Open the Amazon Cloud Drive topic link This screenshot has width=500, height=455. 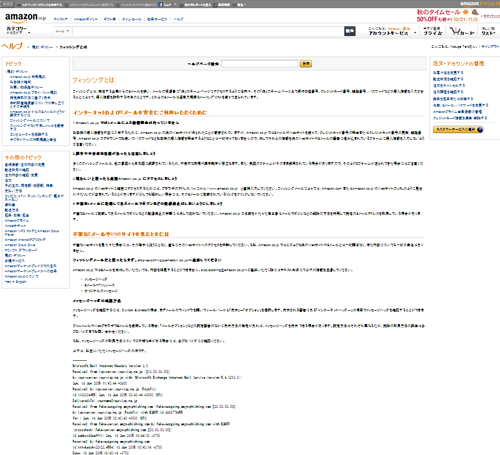point(20,245)
